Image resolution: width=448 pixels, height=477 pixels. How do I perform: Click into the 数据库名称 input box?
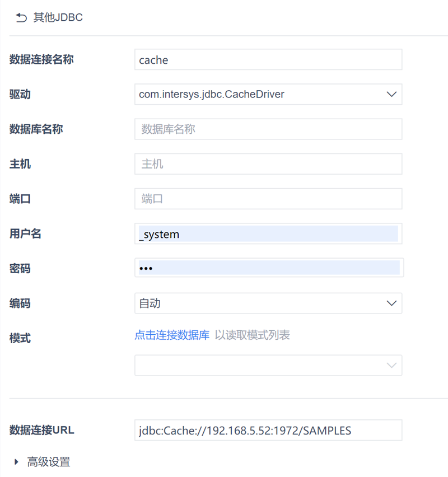[x=268, y=129]
